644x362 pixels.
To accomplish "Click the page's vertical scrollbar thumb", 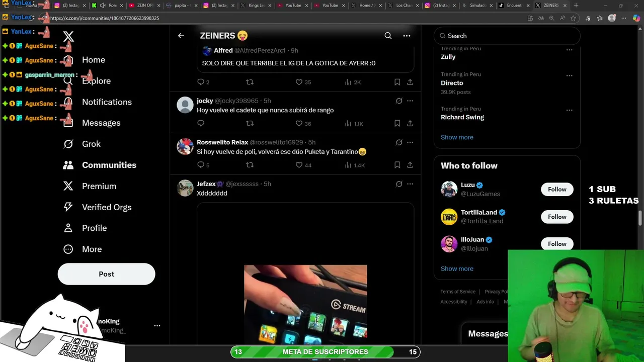I will tap(640, 219).
